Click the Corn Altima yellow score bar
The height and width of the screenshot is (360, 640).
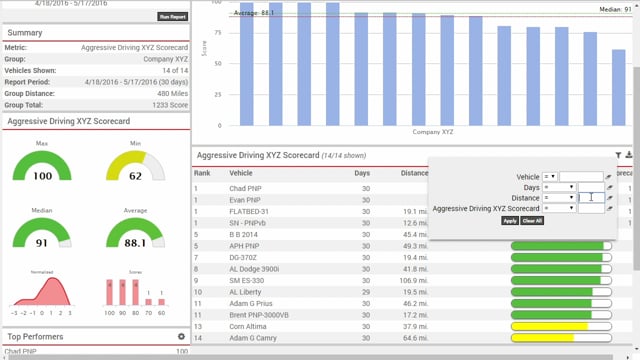tap(561, 327)
